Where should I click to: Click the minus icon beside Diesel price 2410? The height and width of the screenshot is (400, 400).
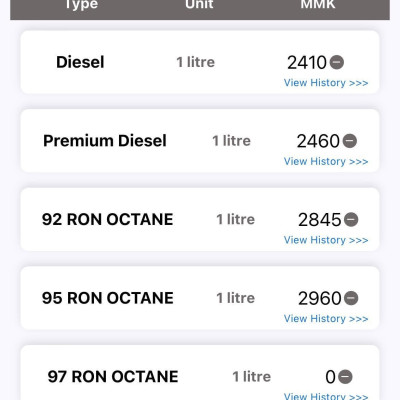tap(337, 62)
